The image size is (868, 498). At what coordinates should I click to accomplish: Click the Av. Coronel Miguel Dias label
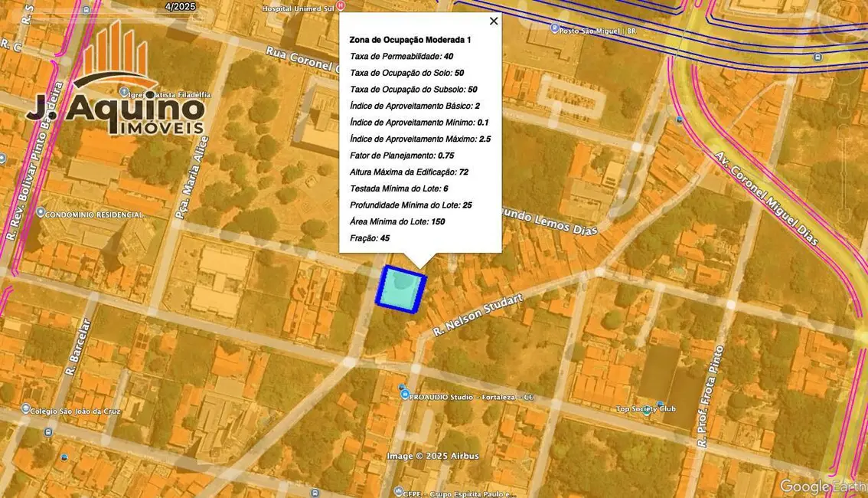click(765, 198)
